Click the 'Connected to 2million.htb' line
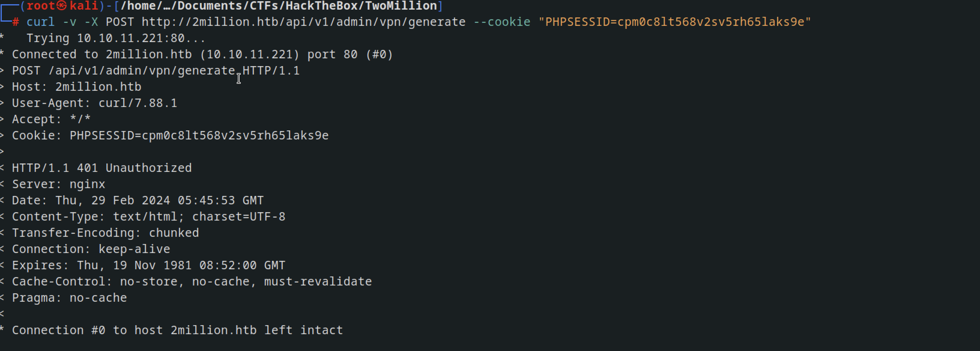Screen dimensions: 980x351 pos(202,54)
